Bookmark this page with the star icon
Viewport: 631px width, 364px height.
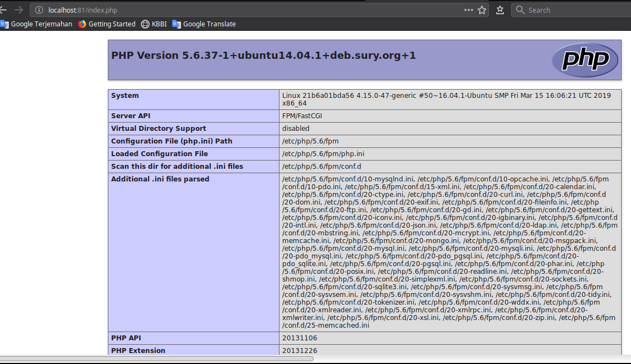(482, 10)
